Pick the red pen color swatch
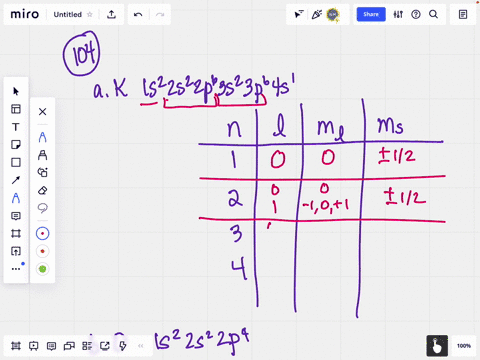Viewport: 480px width, 360px height. pyautogui.click(x=42, y=251)
